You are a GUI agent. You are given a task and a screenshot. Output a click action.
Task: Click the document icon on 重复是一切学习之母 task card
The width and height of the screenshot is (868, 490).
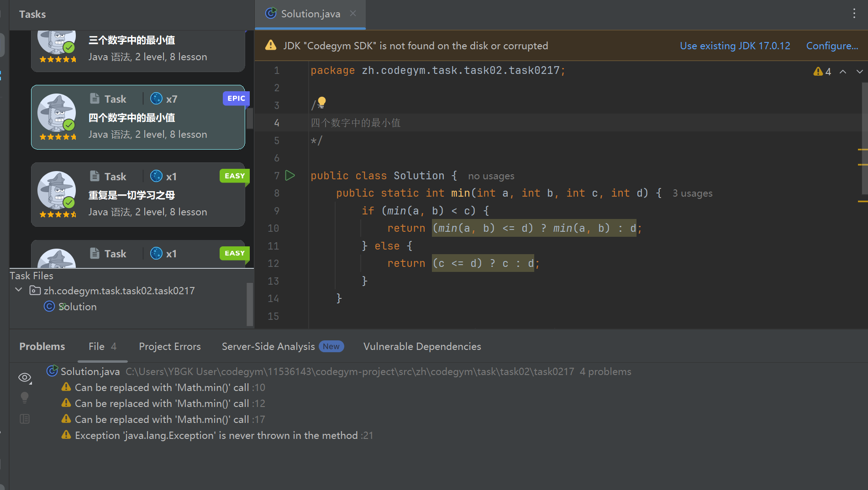[x=94, y=176]
